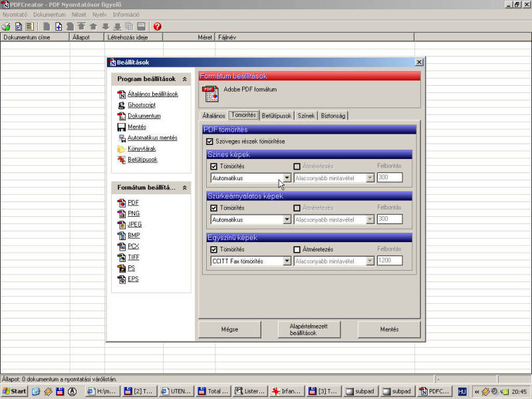Expand the CCITT Fax tömörítés dropdown
The width and height of the screenshot is (532, 399).
click(x=287, y=261)
